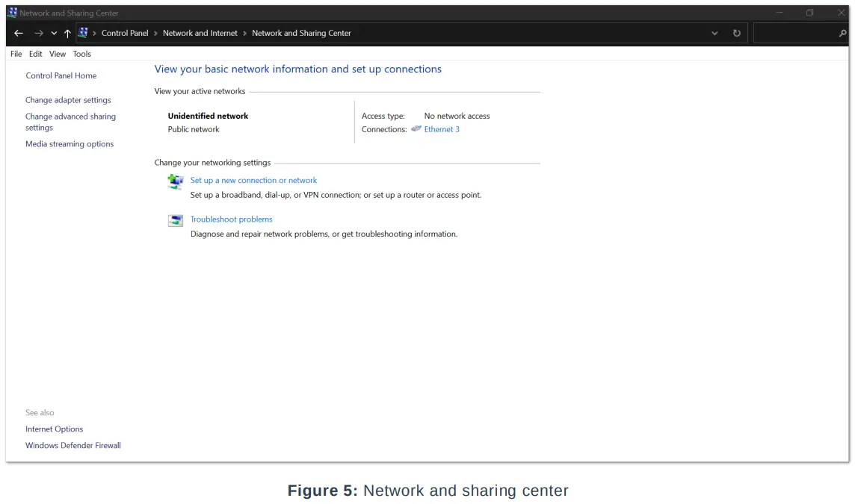The width and height of the screenshot is (855, 504).
Task: Open the Tools menu
Action: coord(81,54)
